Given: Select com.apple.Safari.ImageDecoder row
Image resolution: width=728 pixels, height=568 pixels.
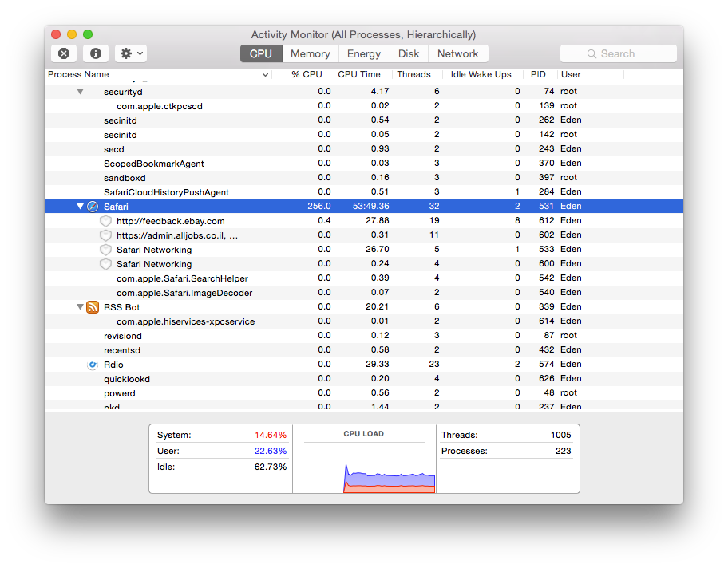Looking at the screenshot, I should pos(364,293).
